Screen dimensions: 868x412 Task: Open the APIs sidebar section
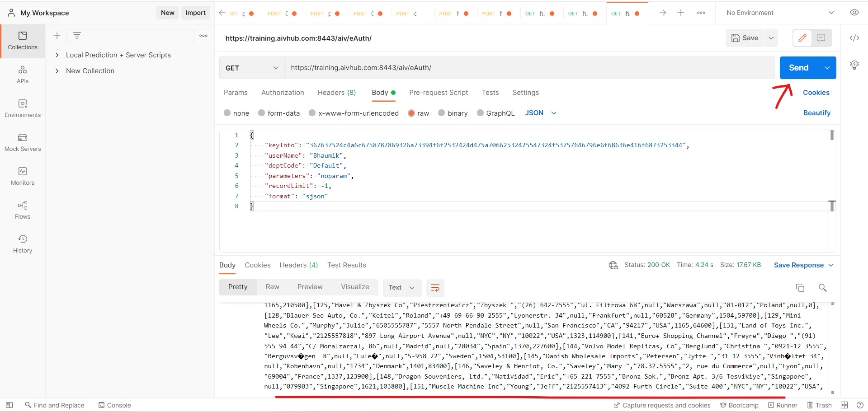(x=23, y=75)
